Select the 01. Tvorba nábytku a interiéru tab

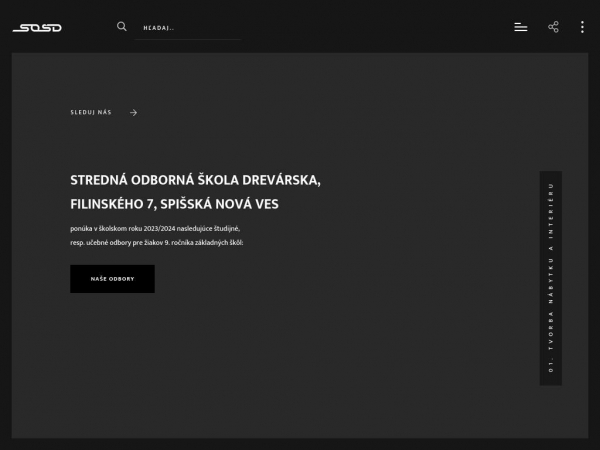[x=551, y=278]
